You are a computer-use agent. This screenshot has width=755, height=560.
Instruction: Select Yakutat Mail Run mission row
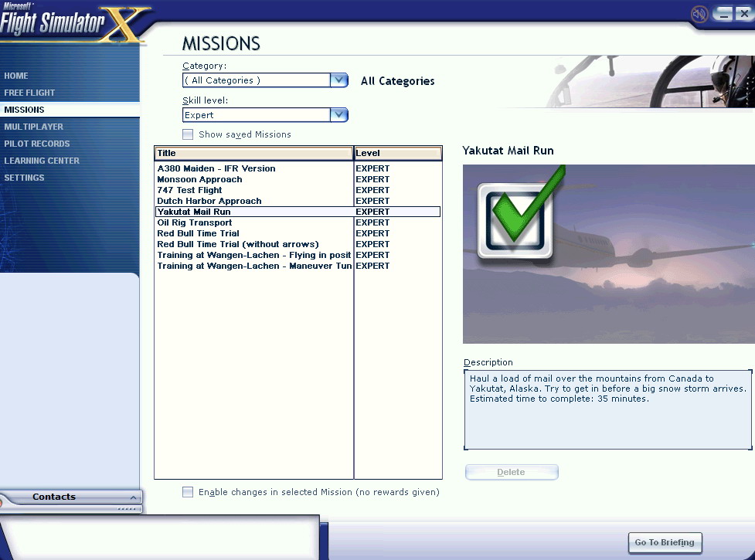(x=298, y=212)
